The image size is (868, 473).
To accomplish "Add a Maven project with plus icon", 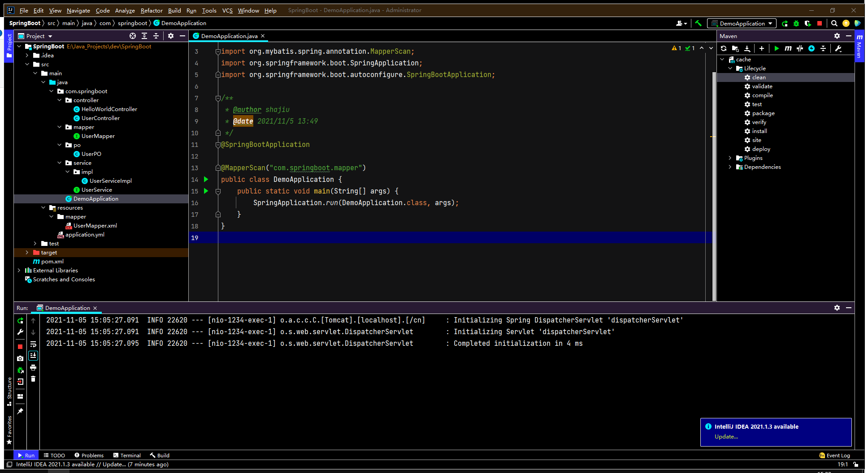I will coord(761,48).
